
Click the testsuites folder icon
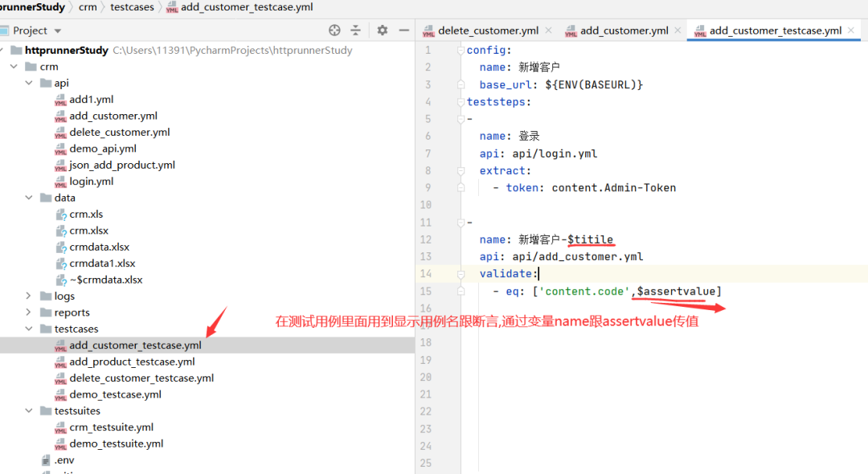click(x=46, y=411)
